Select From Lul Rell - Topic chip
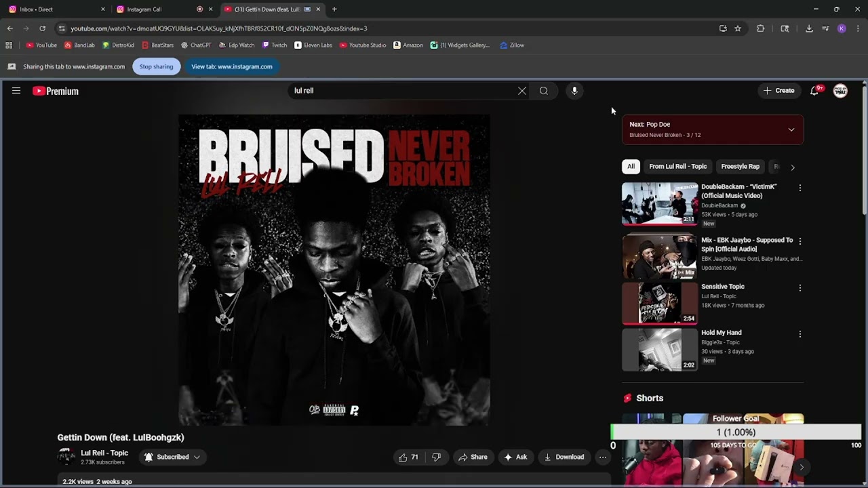Screen dimensions: 868x488 (x=677, y=167)
